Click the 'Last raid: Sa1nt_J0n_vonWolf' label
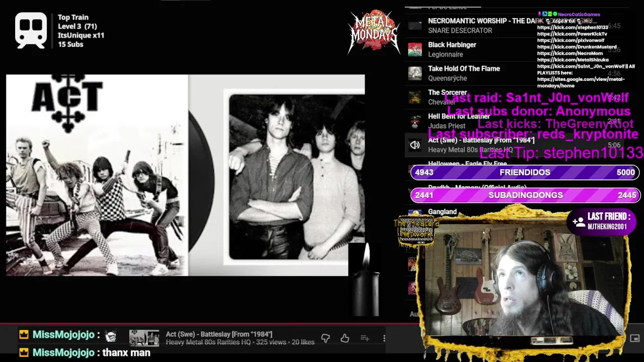 point(537,98)
